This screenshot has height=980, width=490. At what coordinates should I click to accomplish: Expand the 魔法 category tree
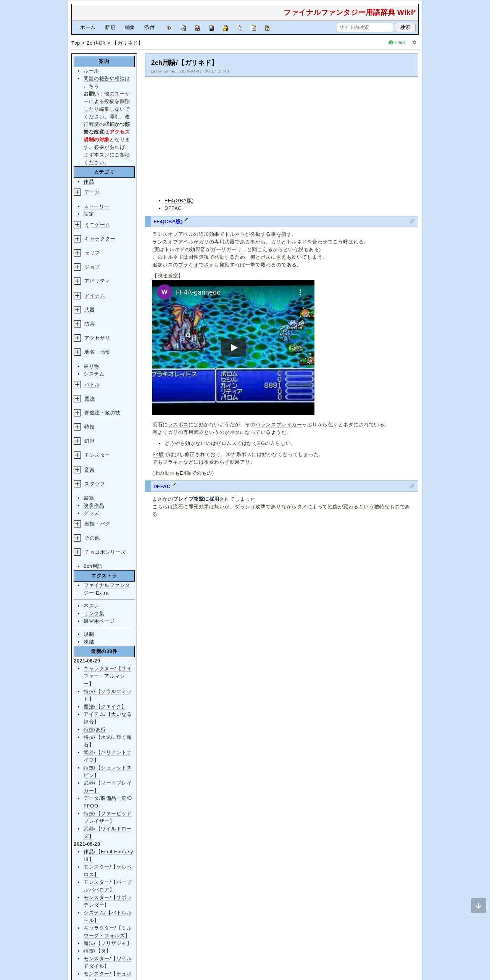pos(77,399)
